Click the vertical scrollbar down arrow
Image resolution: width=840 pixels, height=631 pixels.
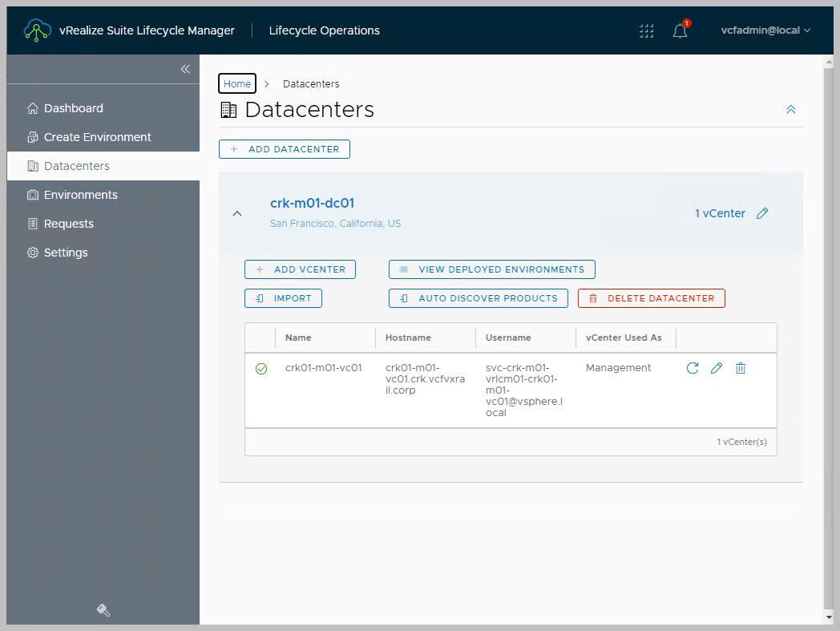click(x=828, y=618)
